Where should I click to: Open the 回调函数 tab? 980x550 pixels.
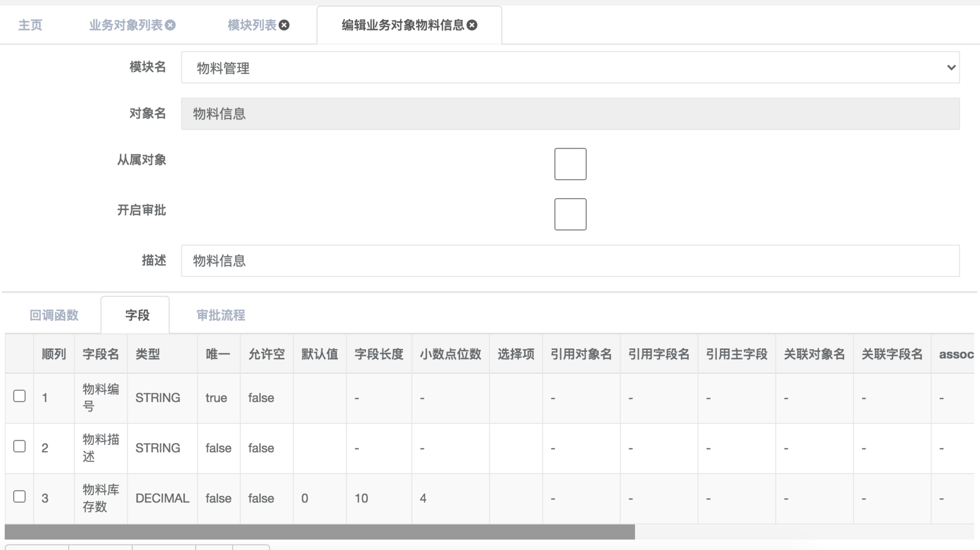click(54, 315)
